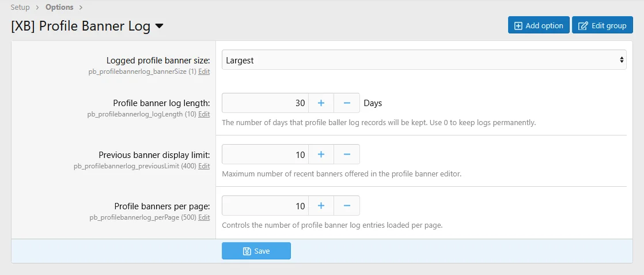Viewport: 644px width, 275px height.
Task: Edit the pb_profilebannerlog_perPage option
Action: pyautogui.click(x=204, y=217)
